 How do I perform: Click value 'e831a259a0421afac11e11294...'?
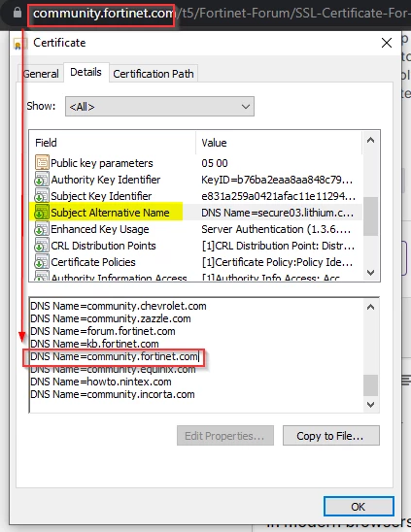pos(278,196)
